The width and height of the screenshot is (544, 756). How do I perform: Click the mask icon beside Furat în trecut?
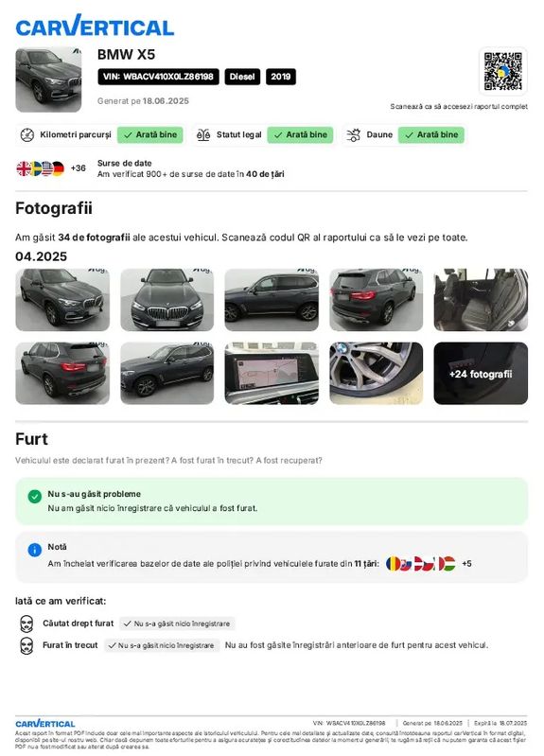click(x=26, y=645)
